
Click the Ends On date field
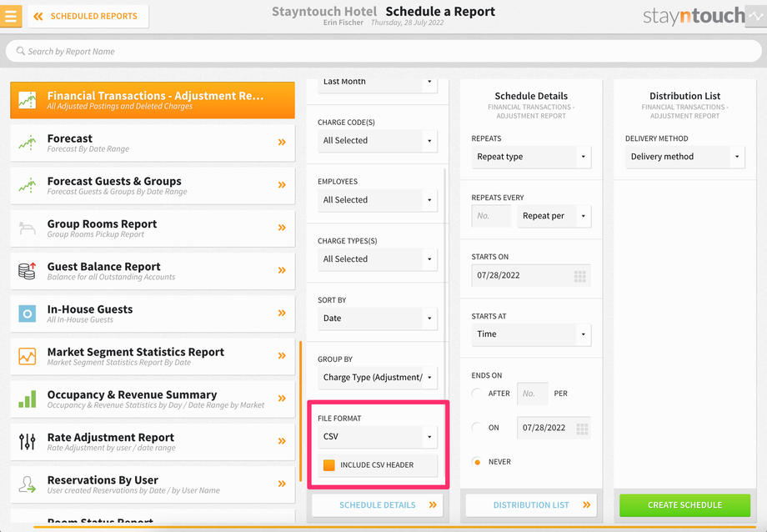tap(554, 428)
